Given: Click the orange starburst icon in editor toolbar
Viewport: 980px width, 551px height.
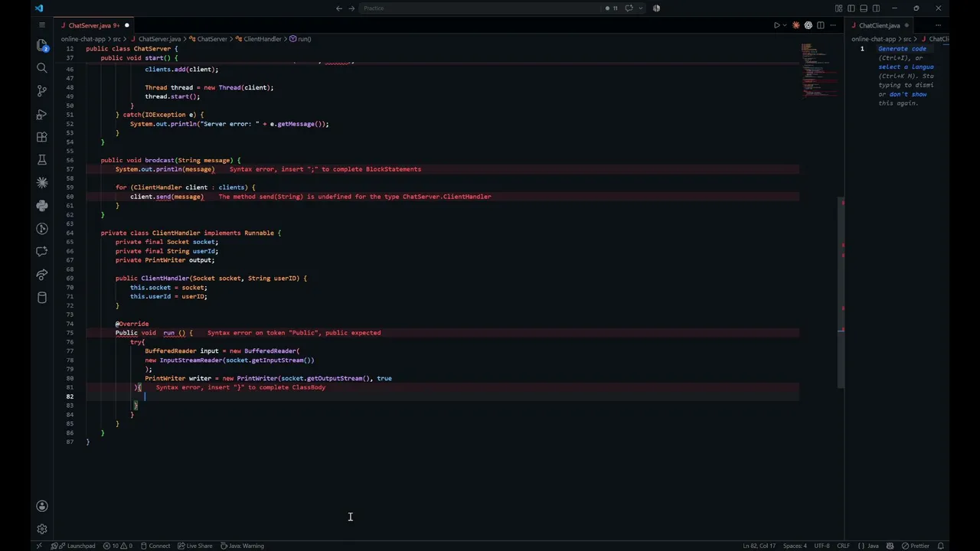Looking at the screenshot, I should point(796,25).
